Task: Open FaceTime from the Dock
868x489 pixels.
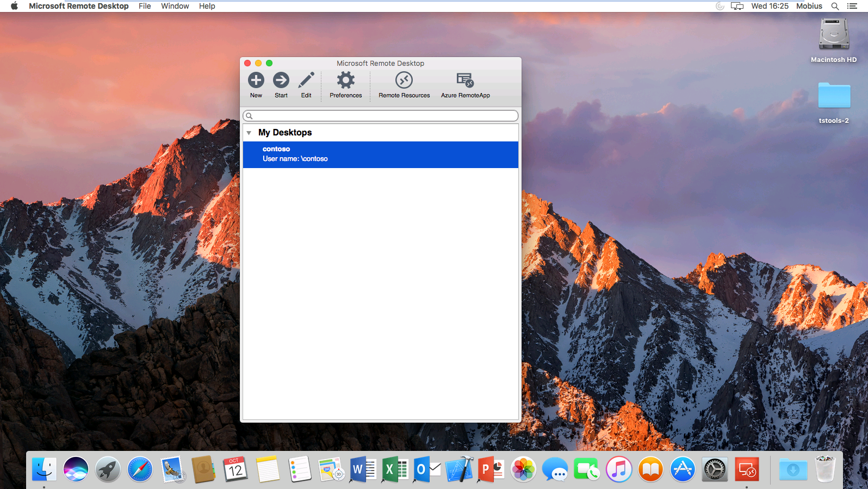Action: [587, 469]
